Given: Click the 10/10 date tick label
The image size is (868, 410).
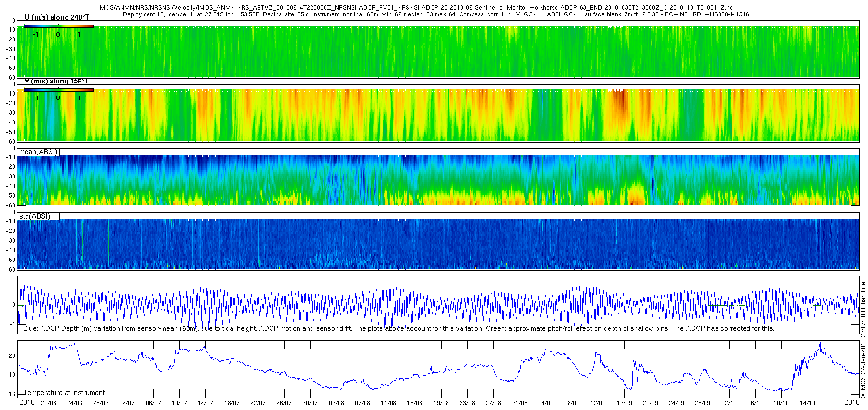Looking at the screenshot, I should (x=781, y=403).
